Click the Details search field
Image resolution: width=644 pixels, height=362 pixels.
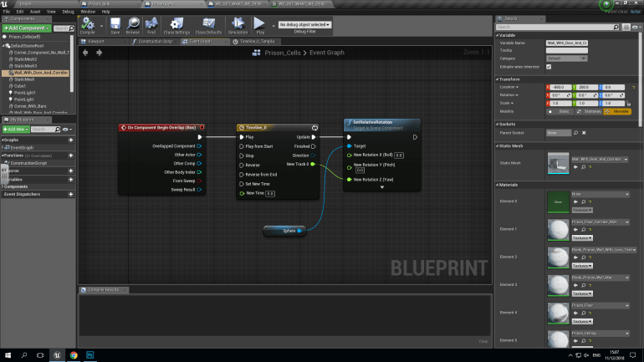[557, 27]
